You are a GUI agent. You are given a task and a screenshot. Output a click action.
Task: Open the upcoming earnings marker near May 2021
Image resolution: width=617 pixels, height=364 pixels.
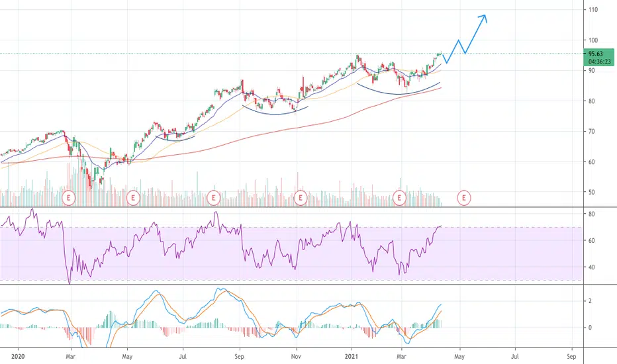[x=464, y=197]
